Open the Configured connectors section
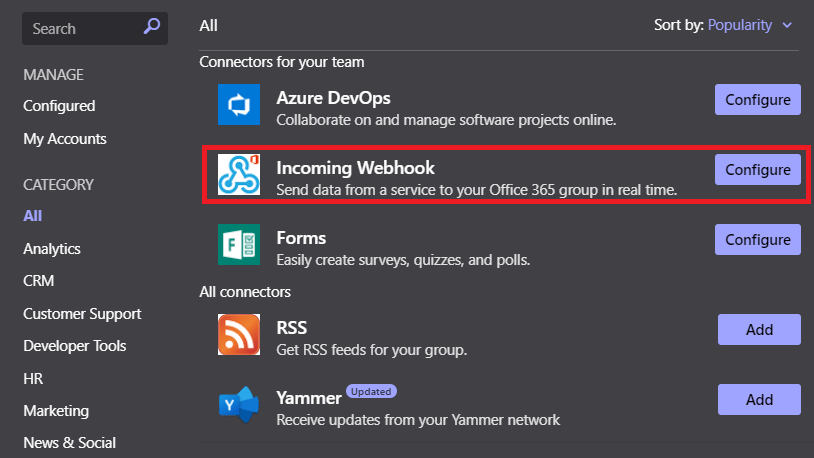 click(x=59, y=106)
